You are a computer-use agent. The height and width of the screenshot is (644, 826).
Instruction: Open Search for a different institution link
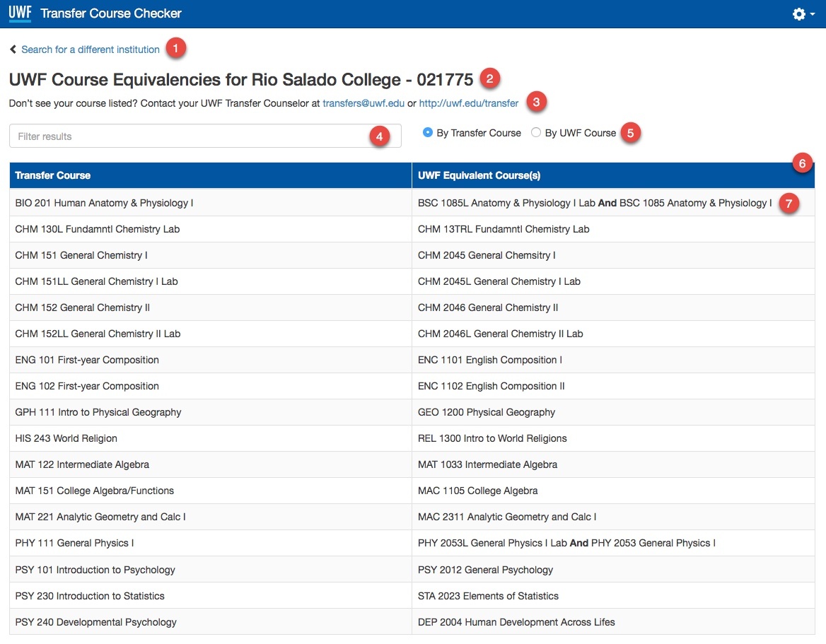(x=90, y=49)
